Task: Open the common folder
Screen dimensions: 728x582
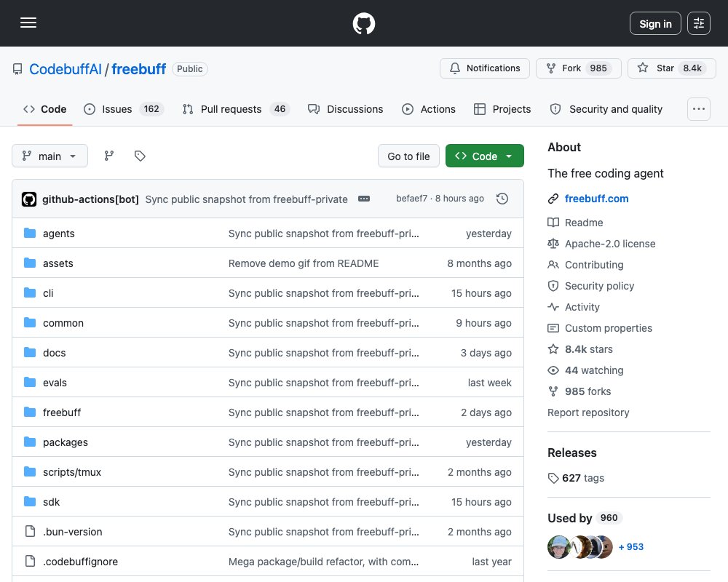Action: (x=63, y=323)
